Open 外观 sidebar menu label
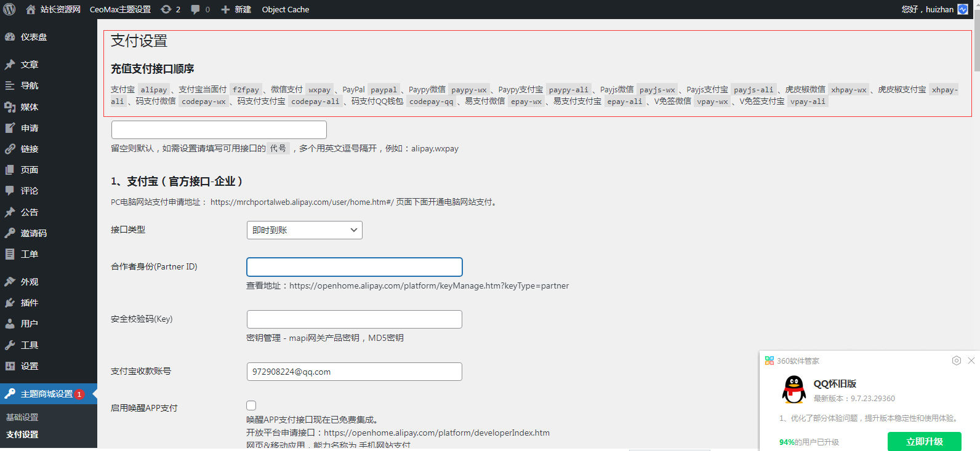 pos(30,282)
